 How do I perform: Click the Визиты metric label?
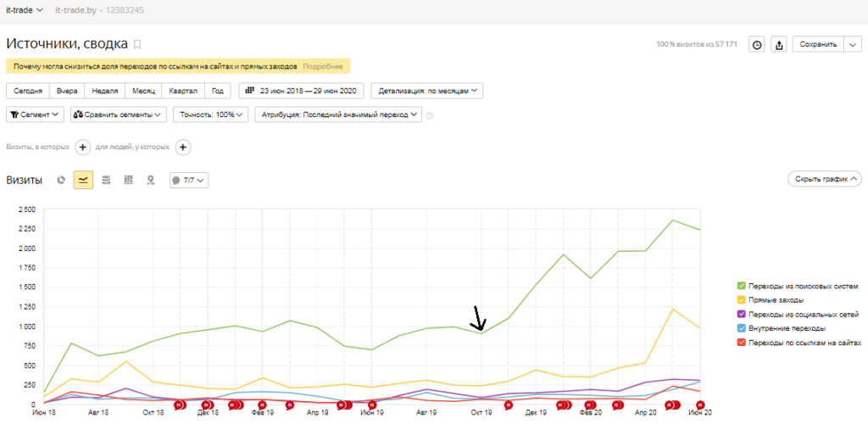(x=24, y=180)
